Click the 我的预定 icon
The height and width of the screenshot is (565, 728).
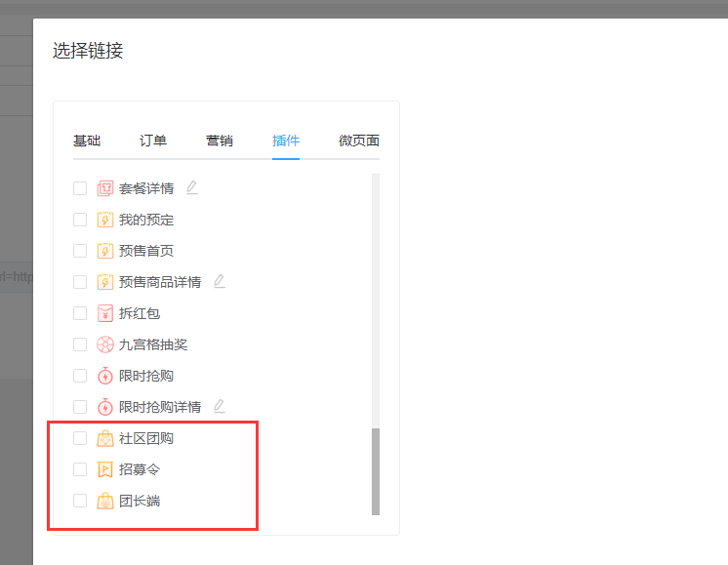pyautogui.click(x=105, y=220)
